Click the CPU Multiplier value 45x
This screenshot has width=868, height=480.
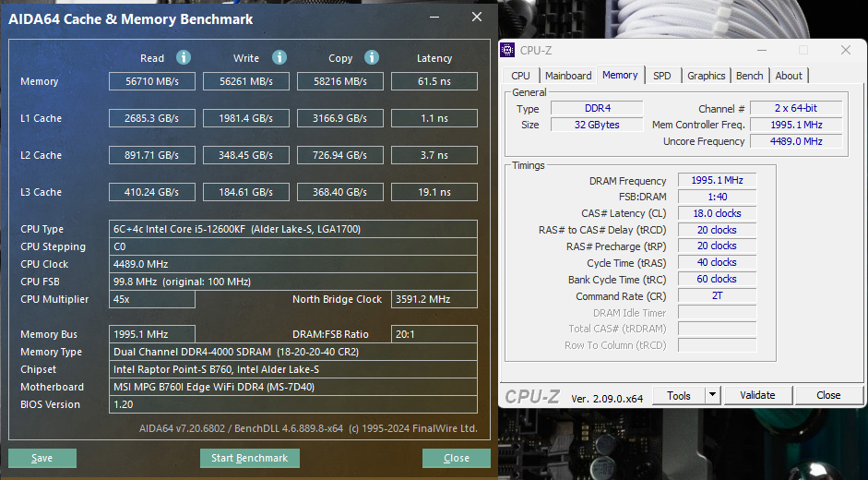151,299
